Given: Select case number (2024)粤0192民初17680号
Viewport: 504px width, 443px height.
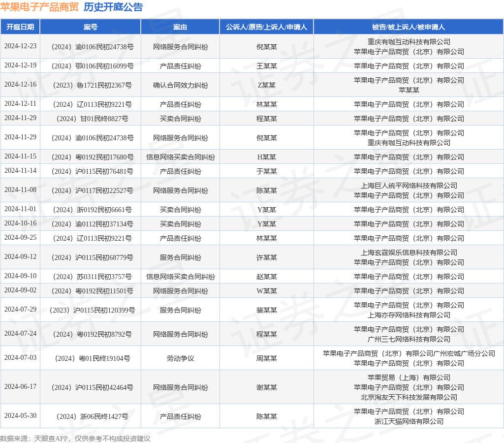Looking at the screenshot, I should coord(92,157).
